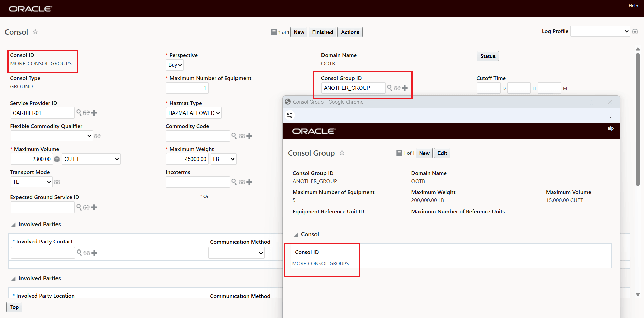
Task: Click Maximum Weight value field
Action: tap(187, 159)
